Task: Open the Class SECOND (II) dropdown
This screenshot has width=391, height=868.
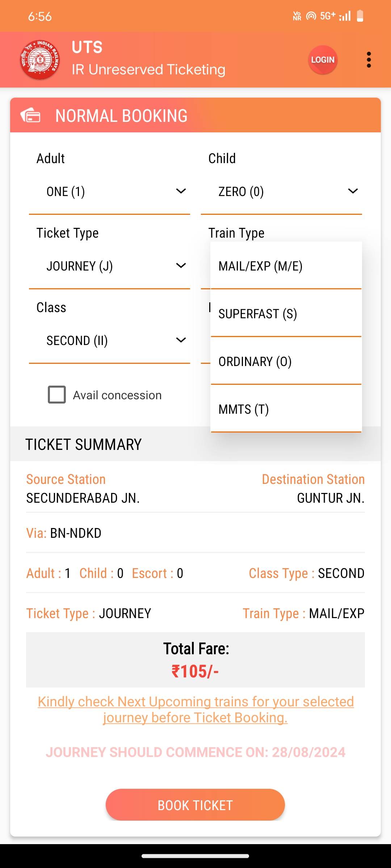Action: (109, 340)
